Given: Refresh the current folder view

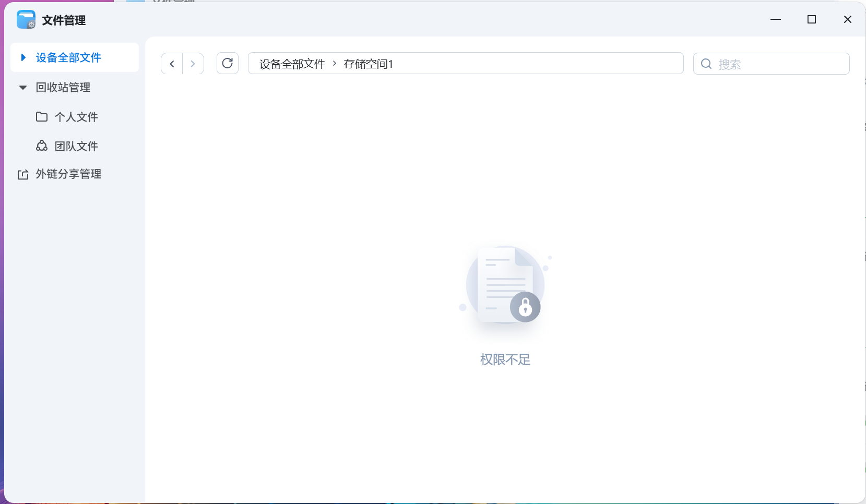Looking at the screenshot, I should (x=228, y=63).
